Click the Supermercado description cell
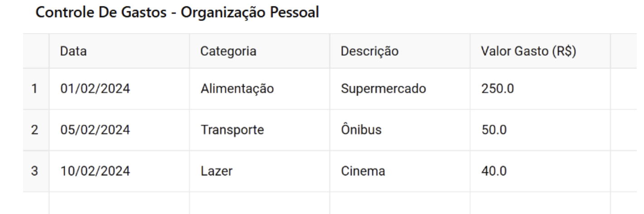 [x=400, y=89]
